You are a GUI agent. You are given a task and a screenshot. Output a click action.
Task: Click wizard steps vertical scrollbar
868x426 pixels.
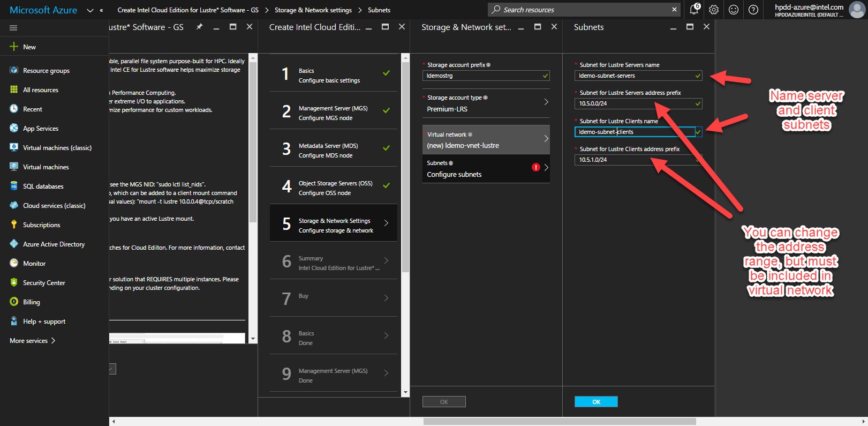pyautogui.click(x=405, y=167)
